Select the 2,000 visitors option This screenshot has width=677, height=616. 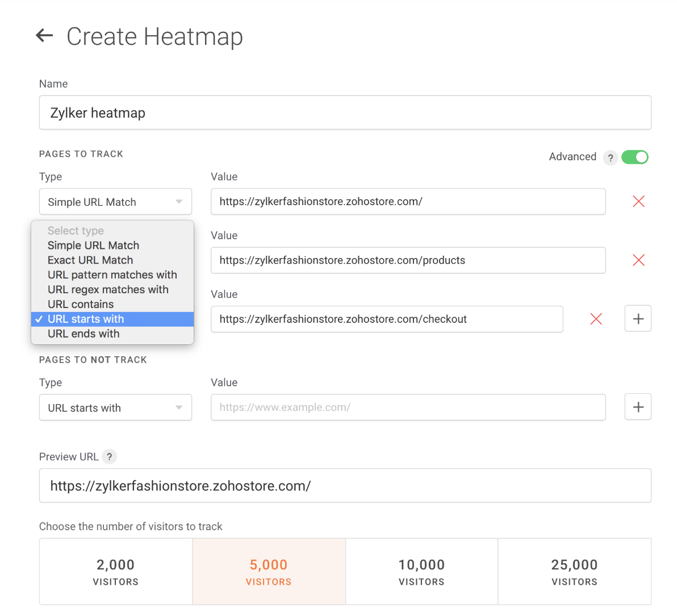(x=116, y=572)
